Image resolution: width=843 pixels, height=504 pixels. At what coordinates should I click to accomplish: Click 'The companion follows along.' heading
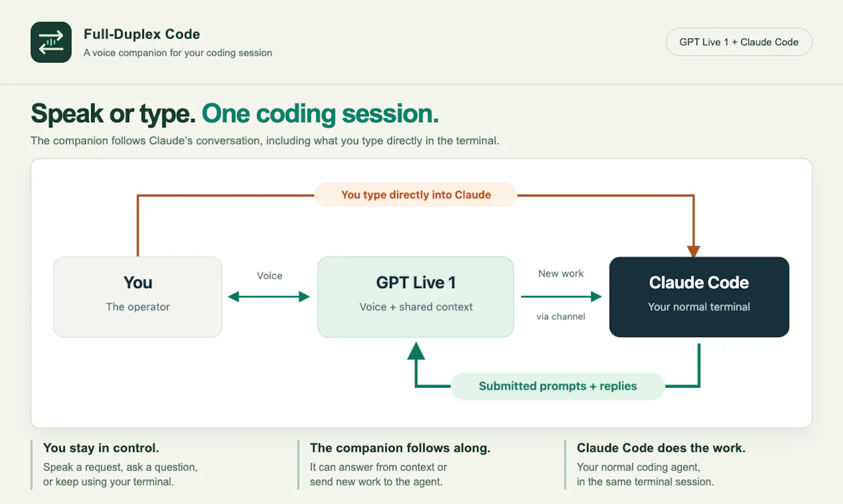pyautogui.click(x=400, y=448)
